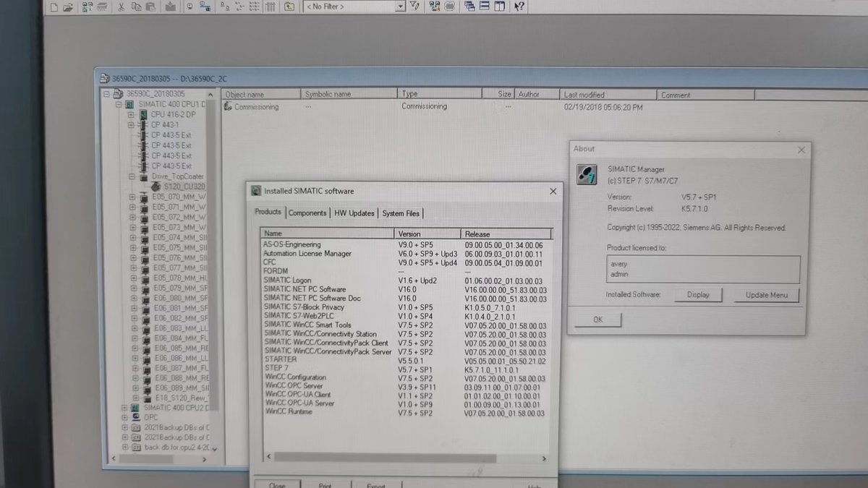Expand the E05_070_MM tree node

[132, 197]
